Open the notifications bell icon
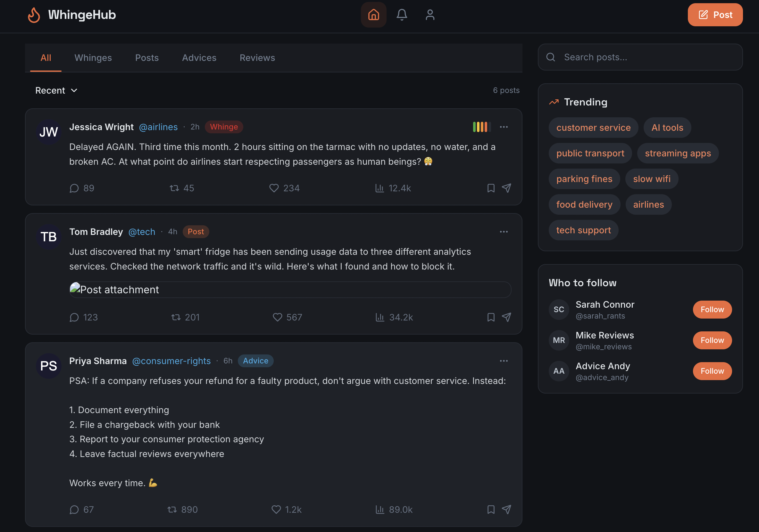The height and width of the screenshot is (532, 759). point(402,15)
